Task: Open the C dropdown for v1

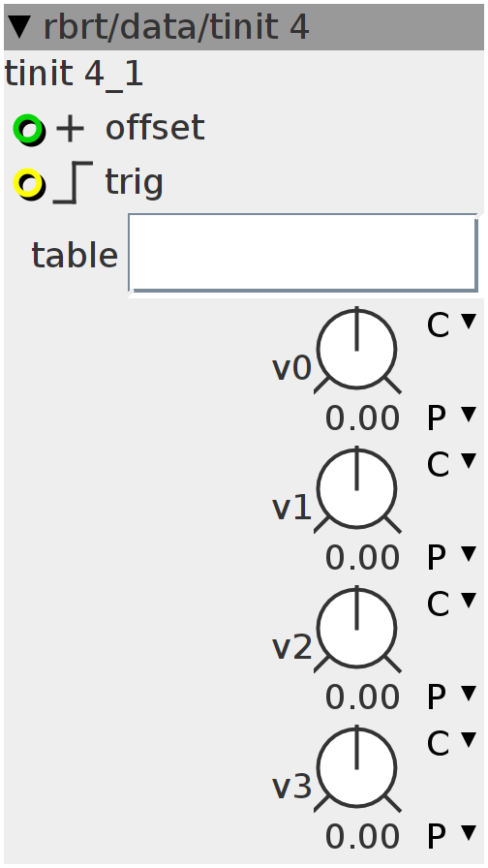Action: [x=451, y=464]
